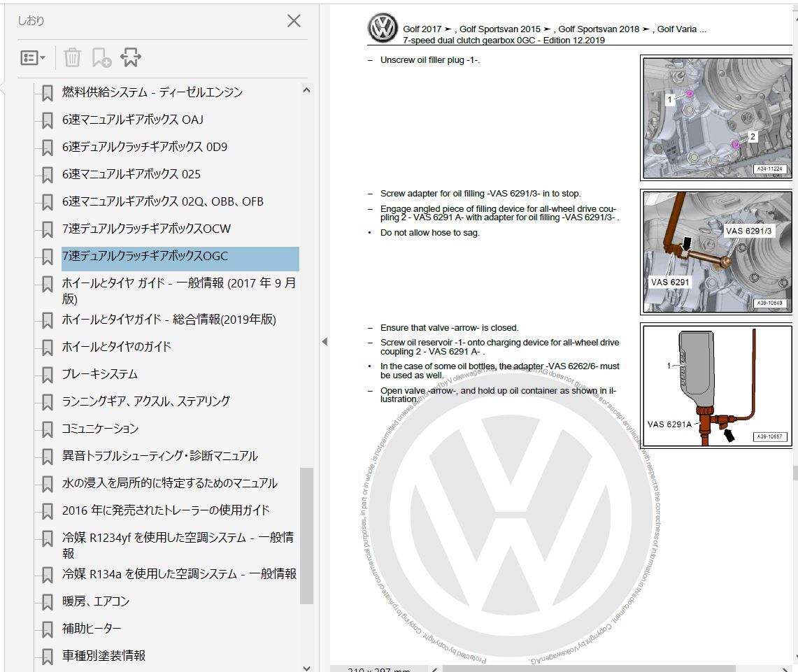
Task: Click bookmark panel scroll up arrow
Action: pyautogui.click(x=306, y=90)
